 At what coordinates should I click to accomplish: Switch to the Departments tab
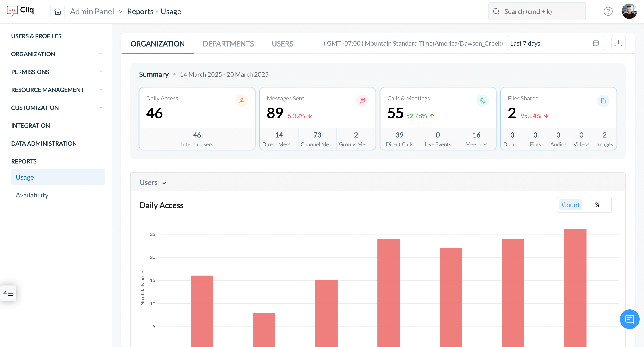coord(228,44)
